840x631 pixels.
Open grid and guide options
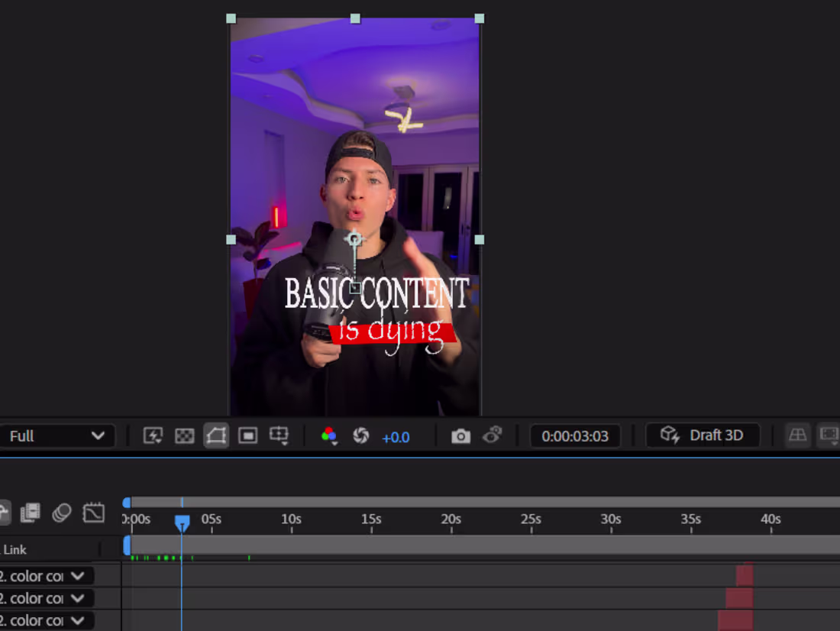(280, 435)
